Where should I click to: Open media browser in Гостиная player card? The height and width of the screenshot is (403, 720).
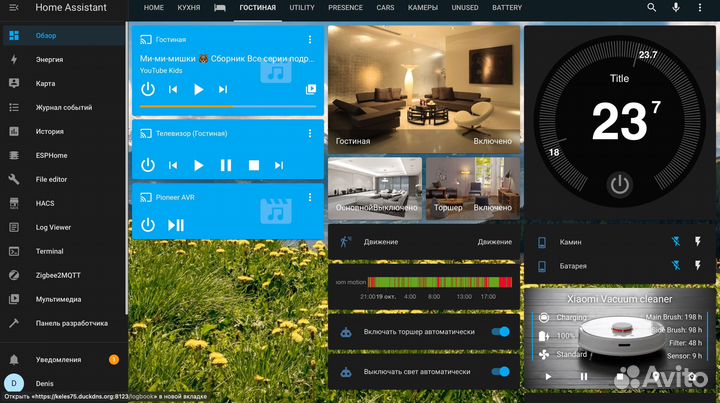tap(310, 89)
